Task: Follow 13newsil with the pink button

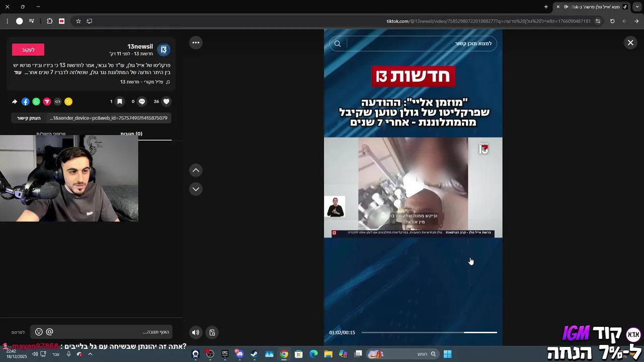Action: tap(28, 50)
